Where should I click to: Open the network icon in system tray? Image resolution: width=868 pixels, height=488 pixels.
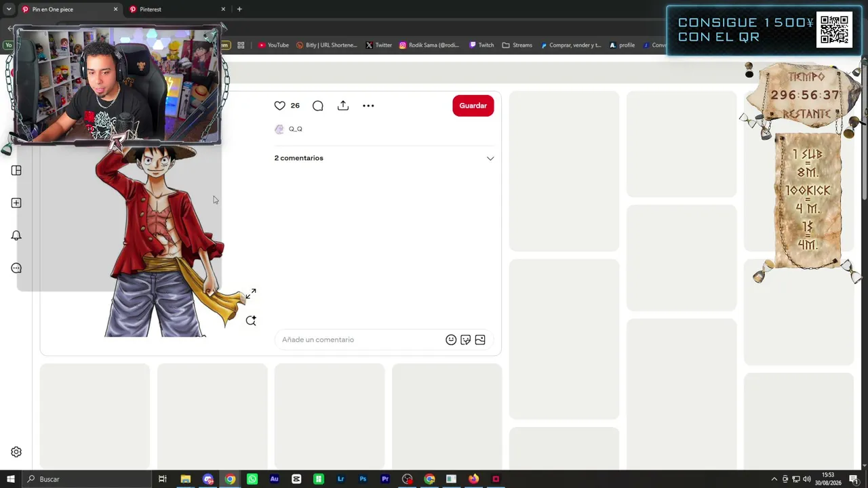(x=796, y=479)
